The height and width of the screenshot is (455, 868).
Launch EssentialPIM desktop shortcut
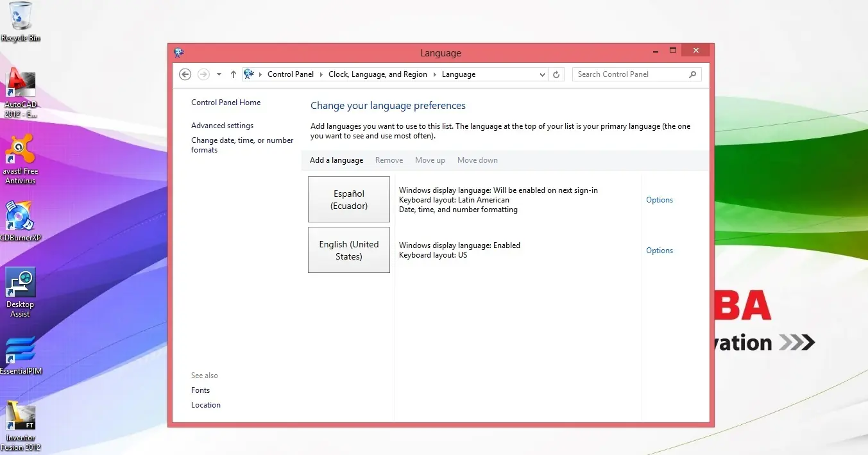[20, 356]
